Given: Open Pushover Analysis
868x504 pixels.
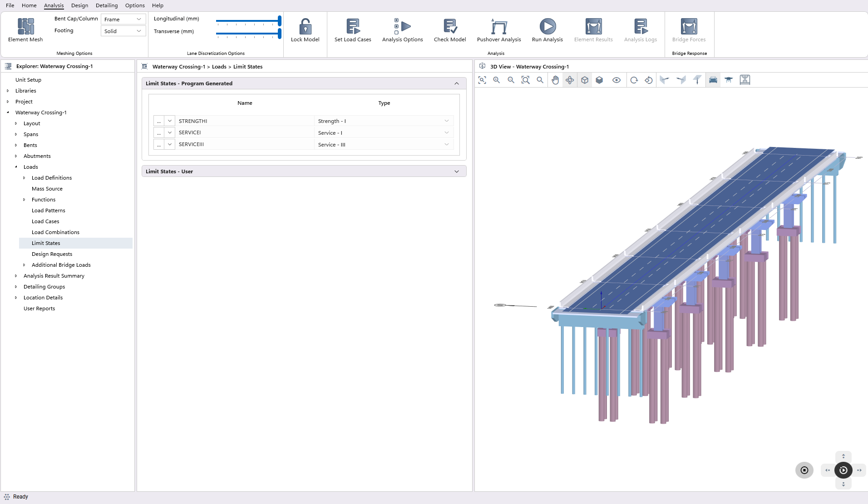Looking at the screenshot, I should click(x=498, y=27).
